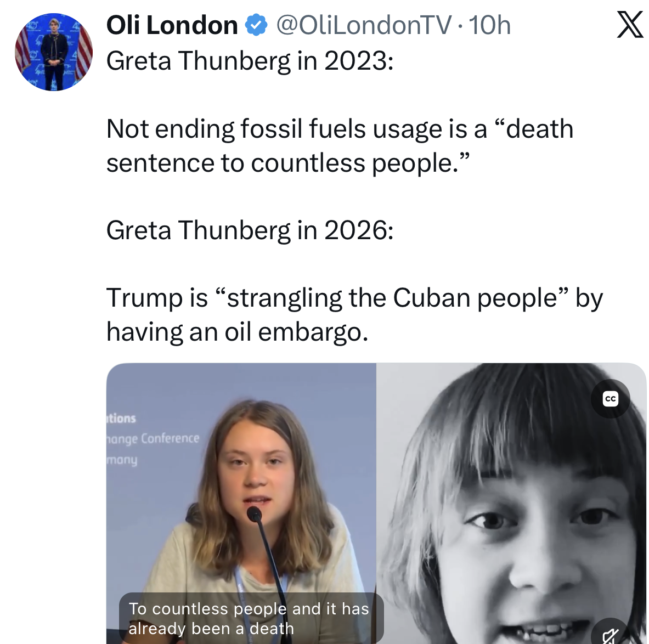The height and width of the screenshot is (644, 649).
Task: Play the left clip of the conference speaker
Action: [241, 494]
